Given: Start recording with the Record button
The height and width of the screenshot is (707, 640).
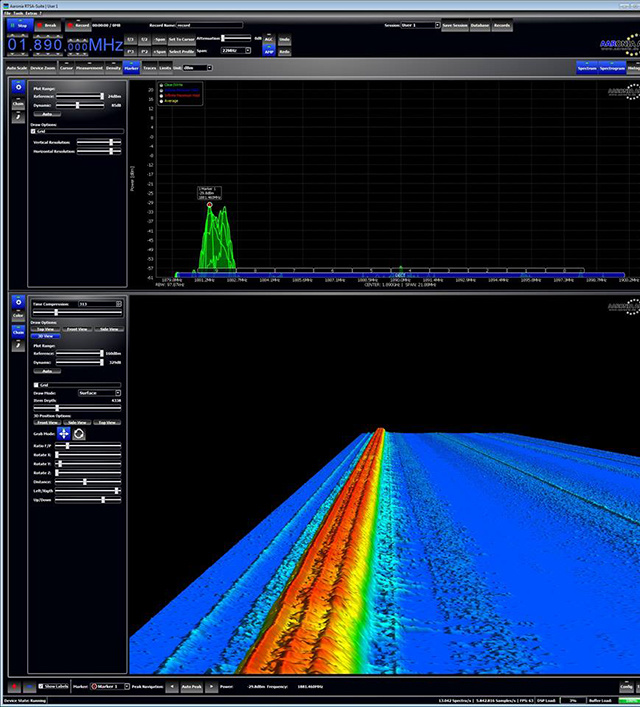Looking at the screenshot, I should click(x=78, y=25).
